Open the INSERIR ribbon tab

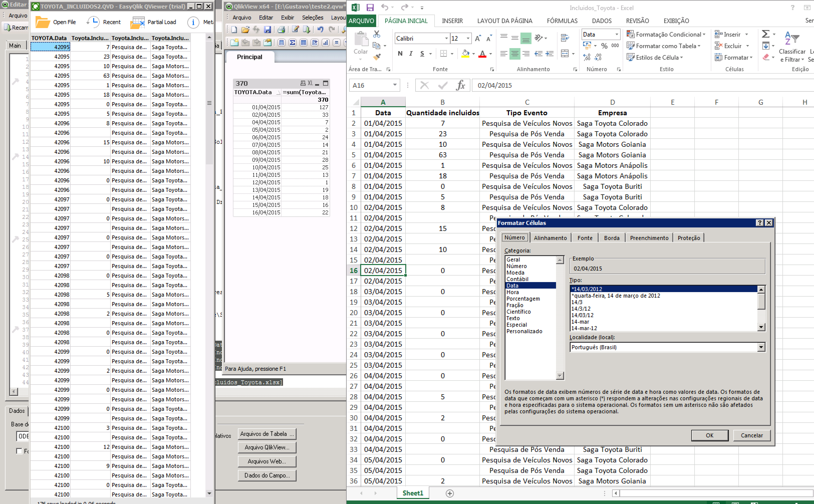point(452,21)
